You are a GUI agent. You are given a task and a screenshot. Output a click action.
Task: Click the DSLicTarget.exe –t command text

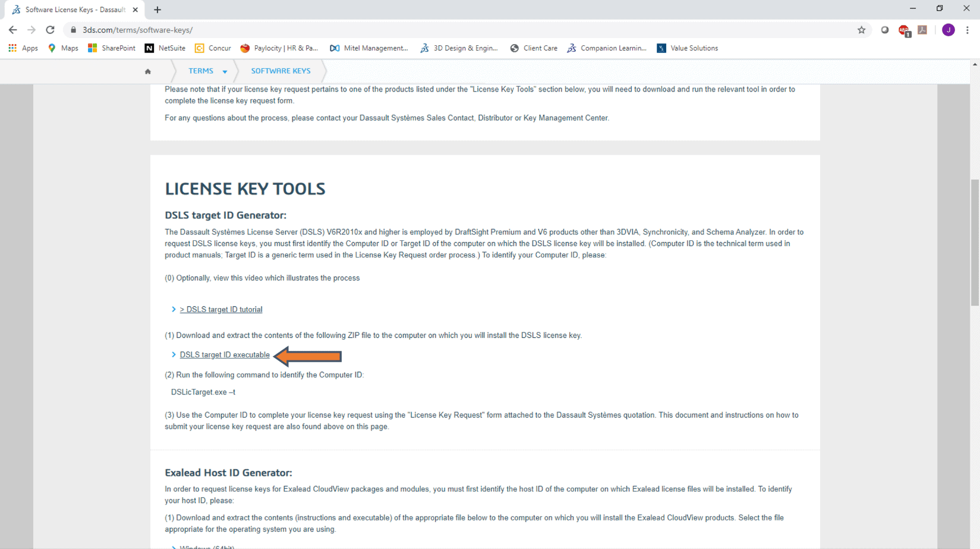(203, 392)
